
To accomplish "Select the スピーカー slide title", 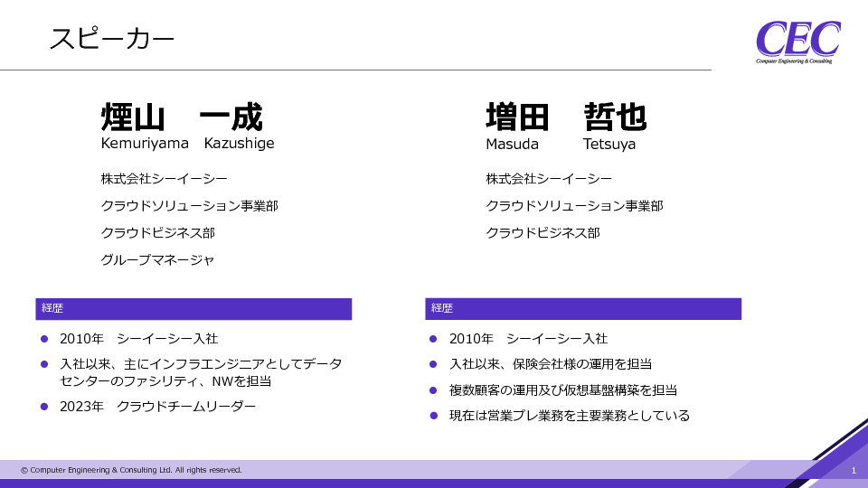I will [x=111, y=39].
